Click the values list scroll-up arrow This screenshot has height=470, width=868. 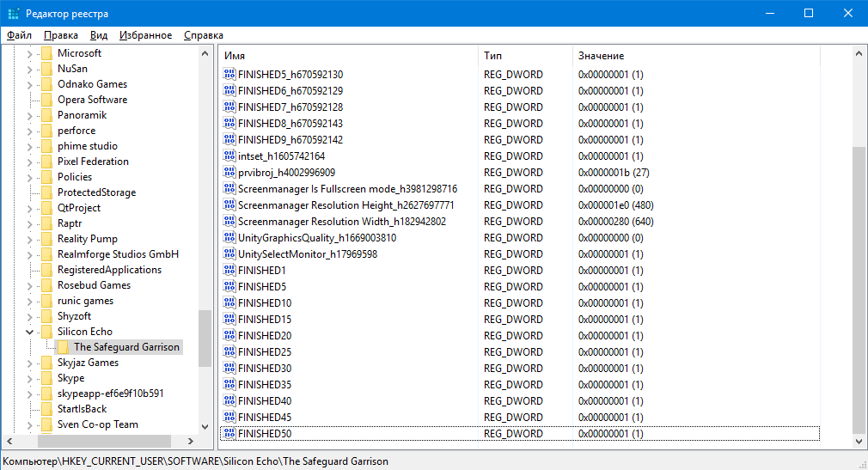(x=859, y=53)
